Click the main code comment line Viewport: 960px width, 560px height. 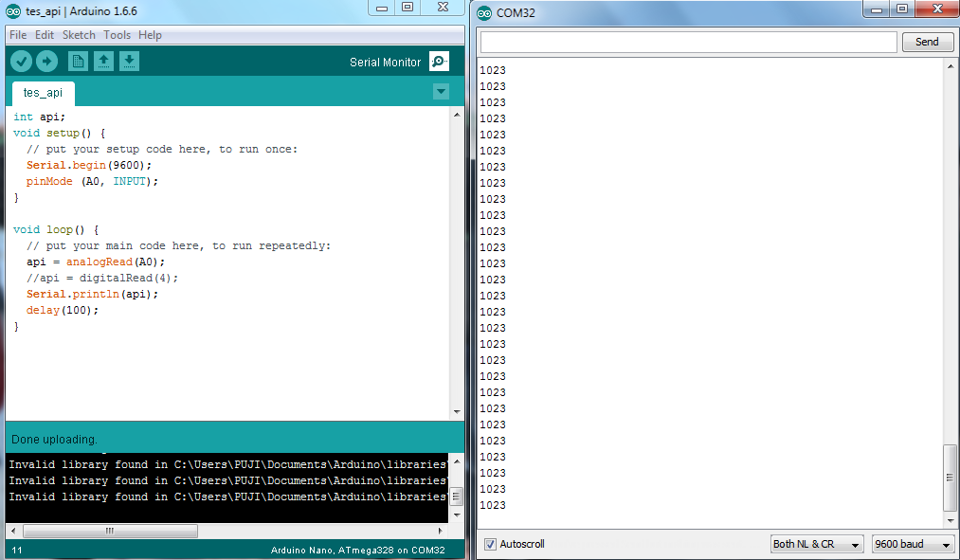click(x=178, y=246)
